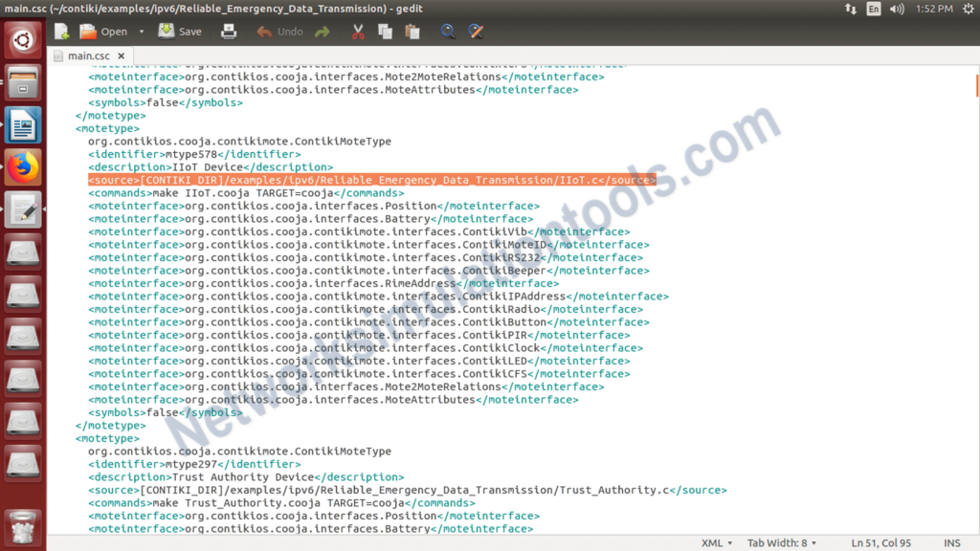Change the Tab Width setting

pos(781,542)
